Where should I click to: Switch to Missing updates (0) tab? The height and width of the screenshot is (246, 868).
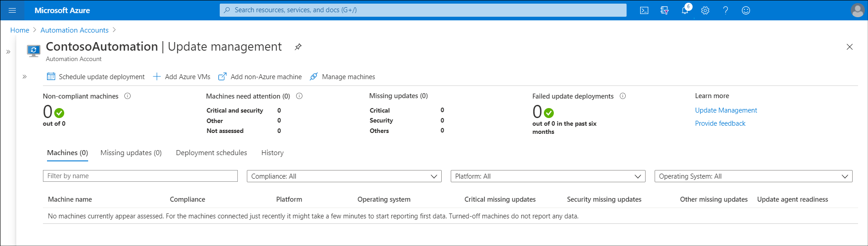click(x=131, y=153)
